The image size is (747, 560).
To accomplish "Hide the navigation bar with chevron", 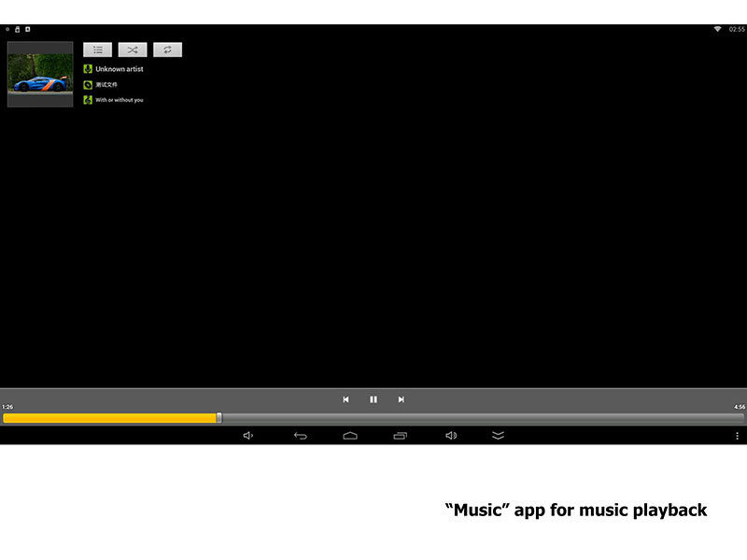I will [x=498, y=436].
